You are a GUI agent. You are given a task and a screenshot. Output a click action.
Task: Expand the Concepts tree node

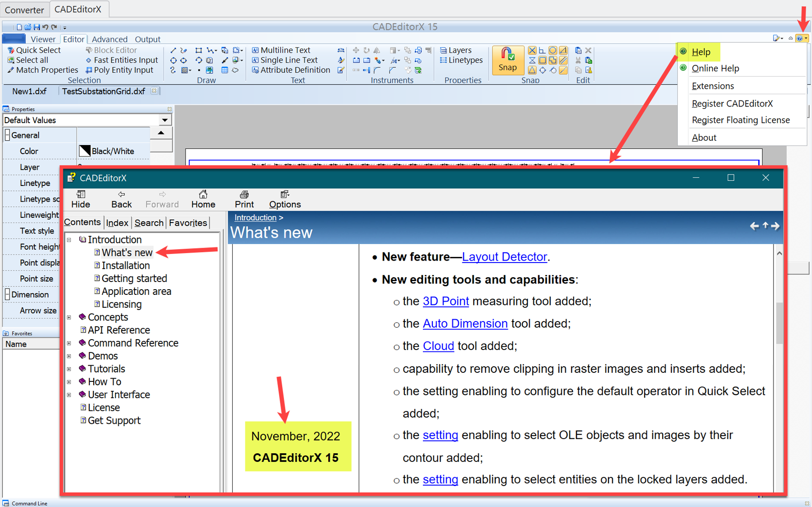coord(69,317)
